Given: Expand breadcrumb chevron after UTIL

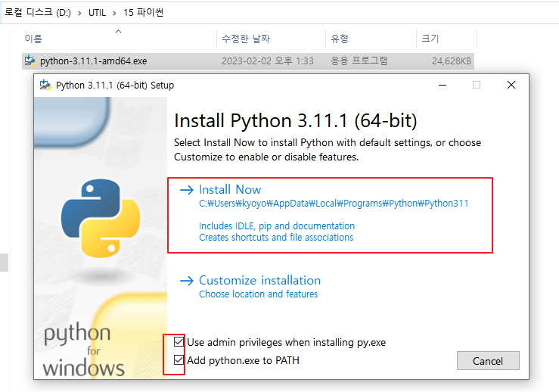Looking at the screenshot, I should point(114,13).
